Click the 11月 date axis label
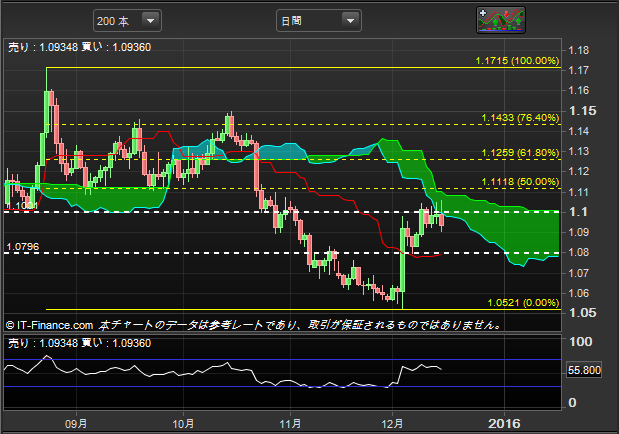The width and height of the screenshot is (619, 434). click(x=290, y=424)
